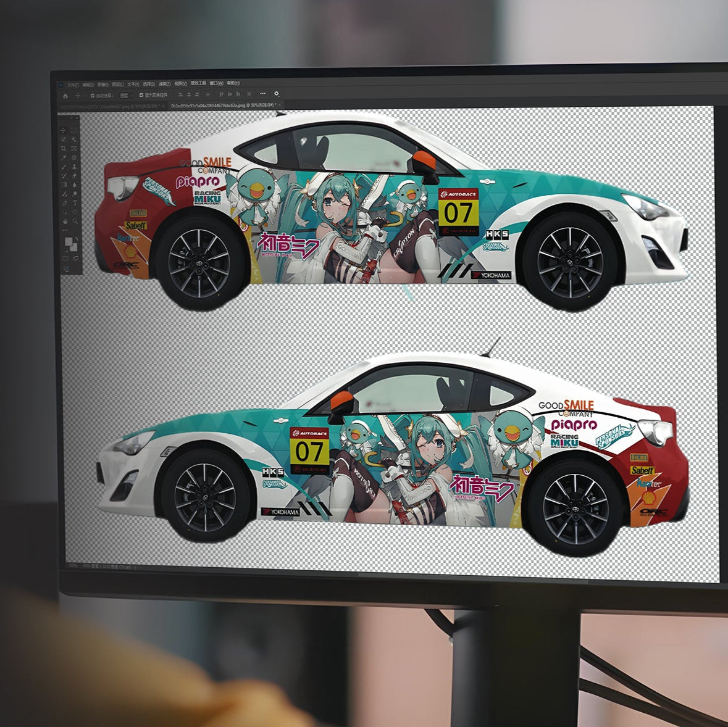Select the Zoom magnifier tool

pos(75,220)
